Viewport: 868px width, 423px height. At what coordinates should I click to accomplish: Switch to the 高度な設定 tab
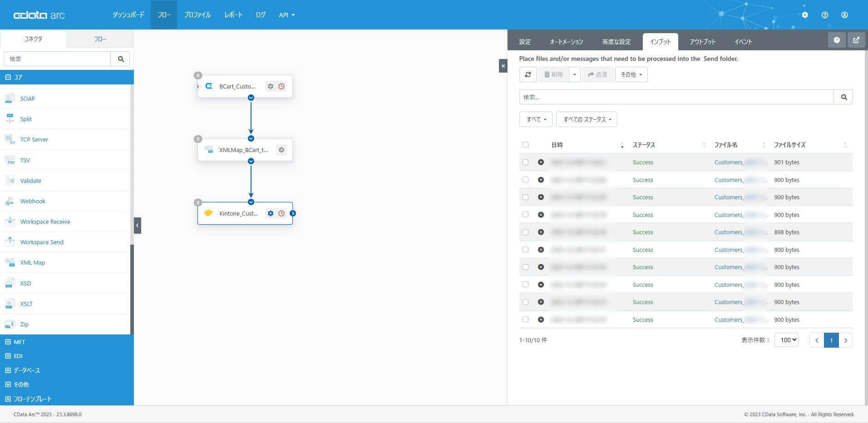[x=616, y=42]
